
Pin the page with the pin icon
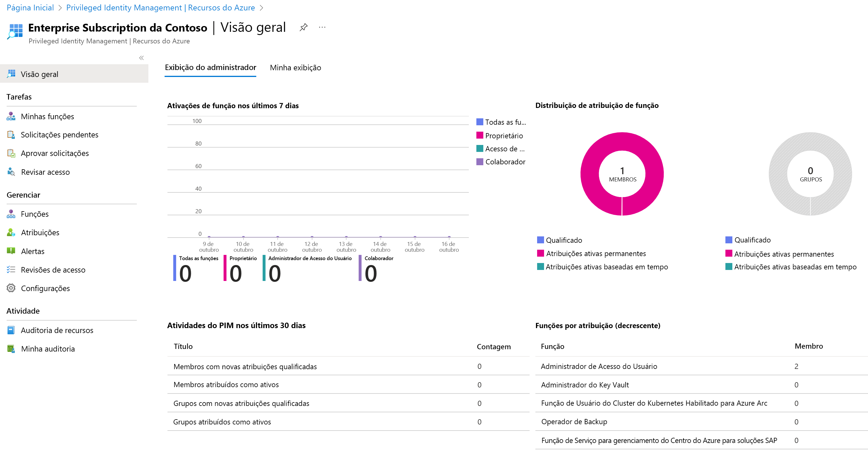(x=304, y=27)
